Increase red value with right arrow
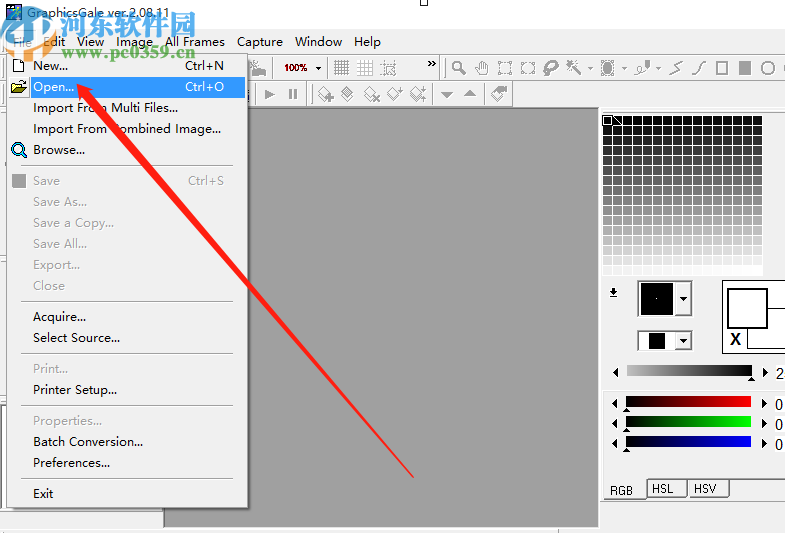Viewport: 785px width, 533px height. coord(764,403)
